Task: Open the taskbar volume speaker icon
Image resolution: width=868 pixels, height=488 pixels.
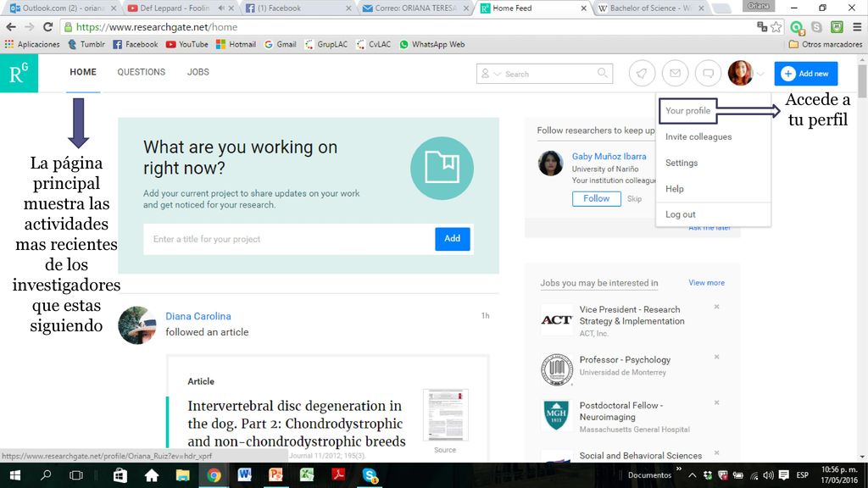Action: (768, 474)
